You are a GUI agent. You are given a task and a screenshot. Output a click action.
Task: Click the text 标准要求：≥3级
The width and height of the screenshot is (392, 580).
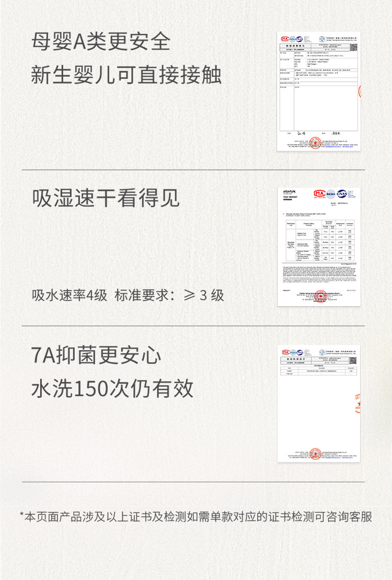pos(169,296)
